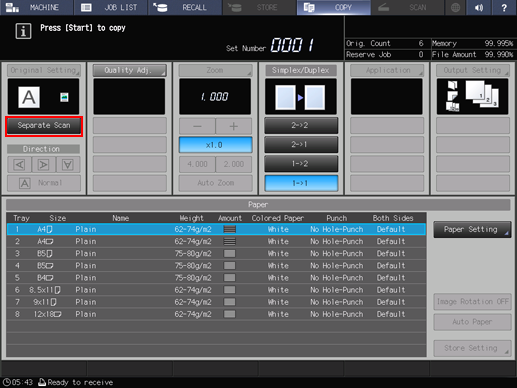Select the 4.000 zoom preset
The height and width of the screenshot is (388, 517).
click(197, 164)
